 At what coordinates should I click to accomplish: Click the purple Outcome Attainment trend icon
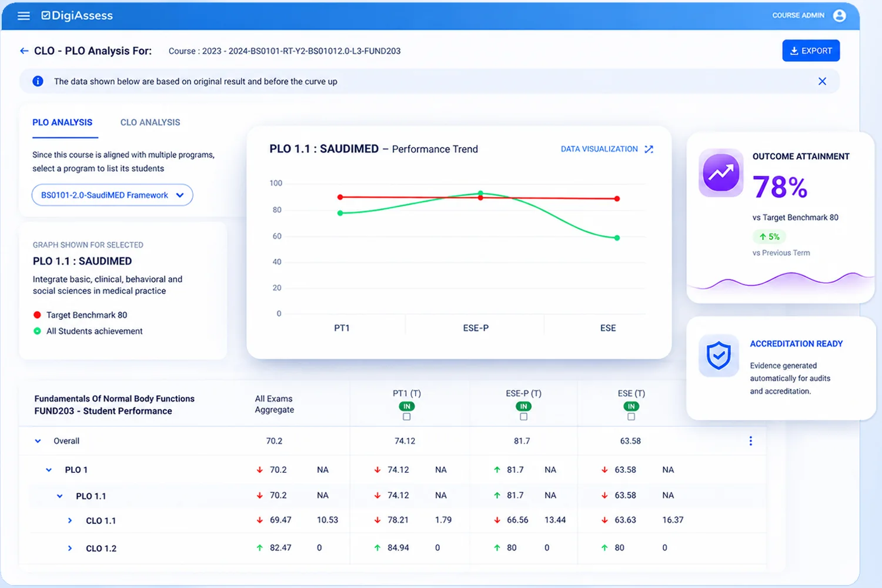click(721, 173)
